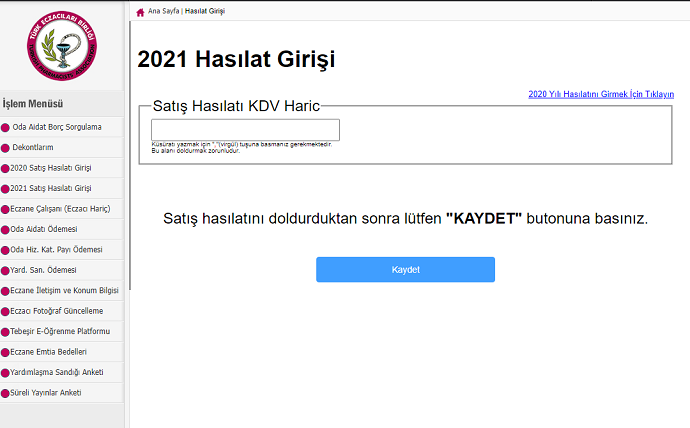
Task: Open Eczane Çalışanı (Eczacı Hariç) page
Action: pos(59,209)
